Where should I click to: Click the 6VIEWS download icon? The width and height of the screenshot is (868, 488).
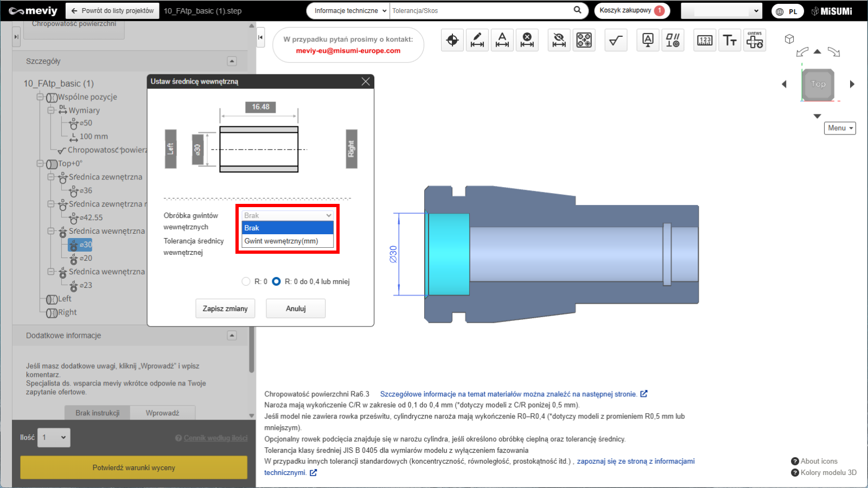click(755, 40)
